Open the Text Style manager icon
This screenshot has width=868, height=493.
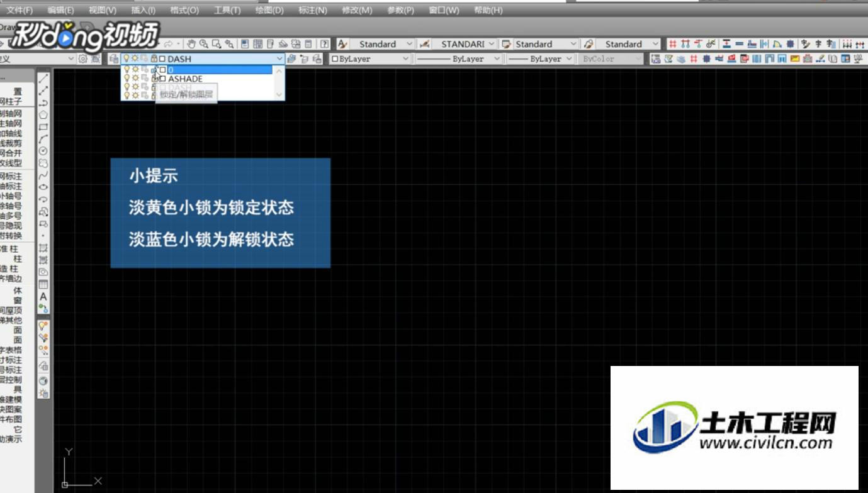pyautogui.click(x=342, y=44)
